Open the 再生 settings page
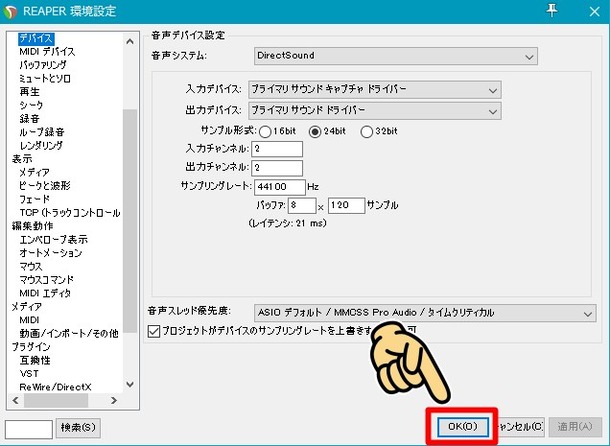This screenshot has height=446, width=610. coord(30,92)
